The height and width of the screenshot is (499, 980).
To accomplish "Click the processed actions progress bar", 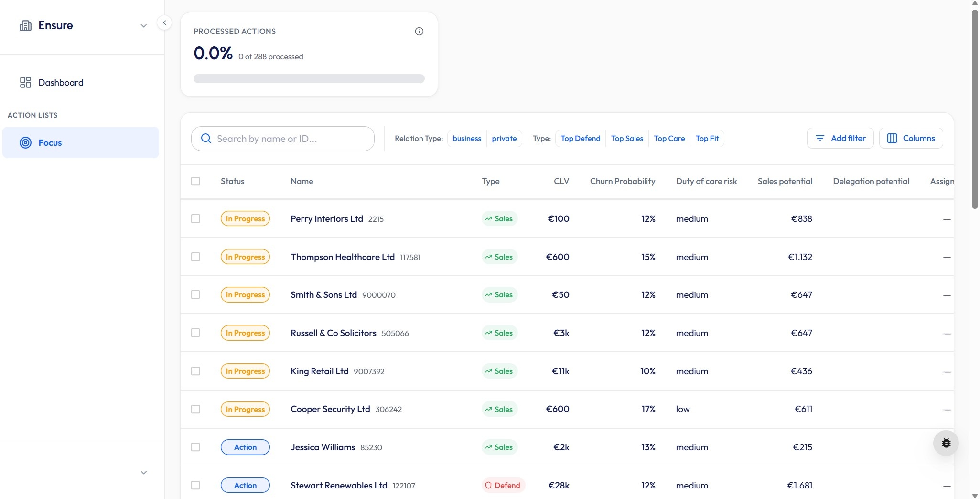I will pyautogui.click(x=309, y=79).
